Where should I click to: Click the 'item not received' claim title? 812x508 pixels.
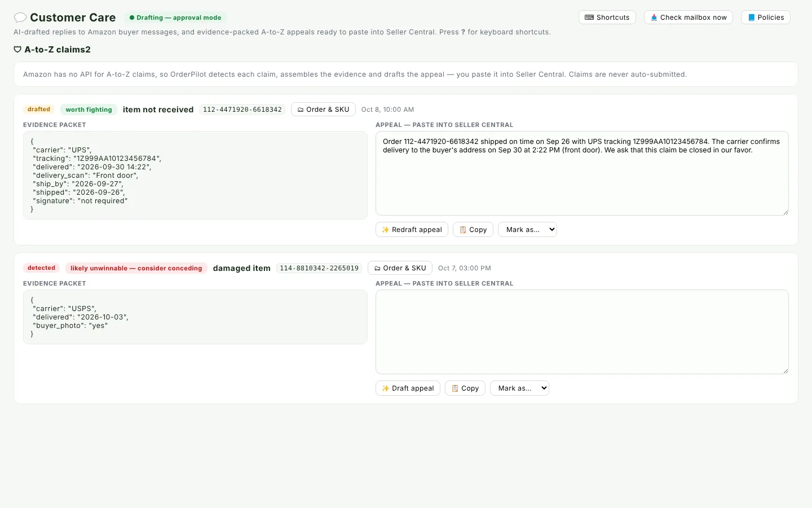tap(158, 110)
